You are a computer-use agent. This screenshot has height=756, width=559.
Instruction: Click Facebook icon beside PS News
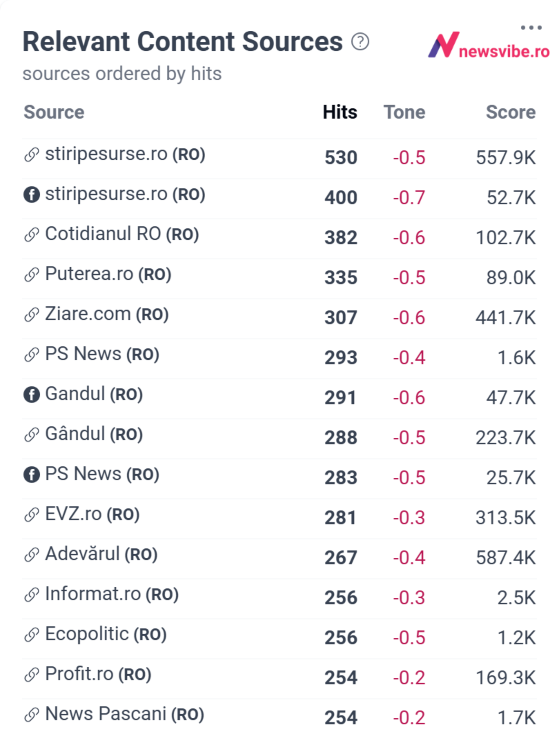click(x=32, y=475)
